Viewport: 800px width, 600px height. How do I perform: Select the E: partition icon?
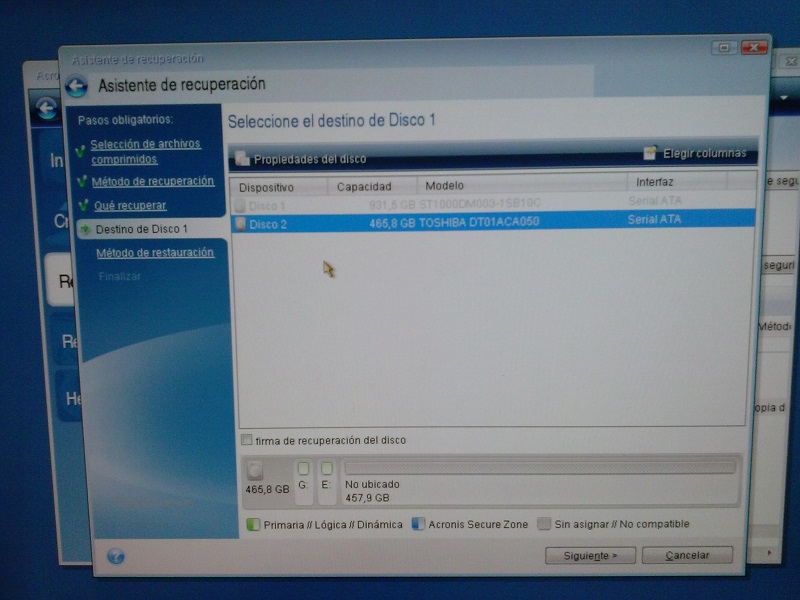point(326,468)
